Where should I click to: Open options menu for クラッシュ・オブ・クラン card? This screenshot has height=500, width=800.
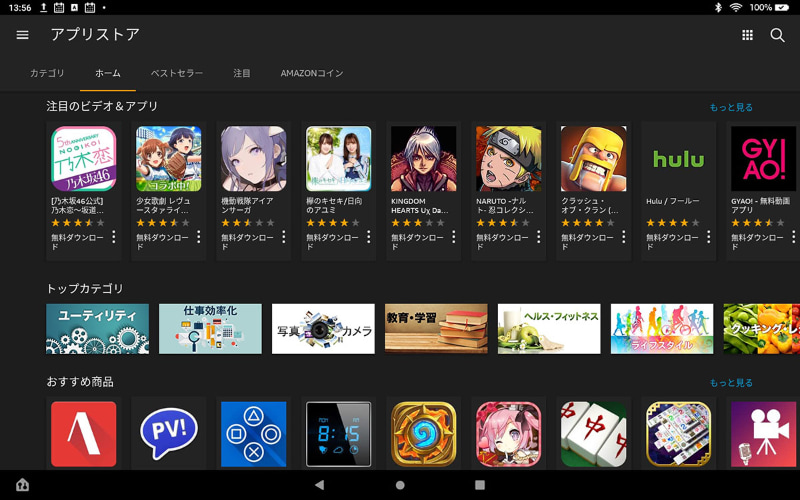pyautogui.click(x=623, y=237)
